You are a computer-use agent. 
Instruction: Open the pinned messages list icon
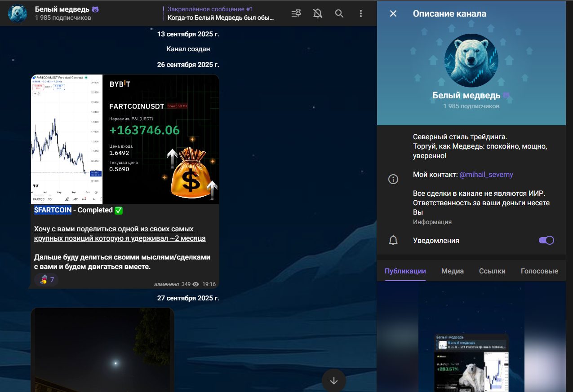(296, 13)
